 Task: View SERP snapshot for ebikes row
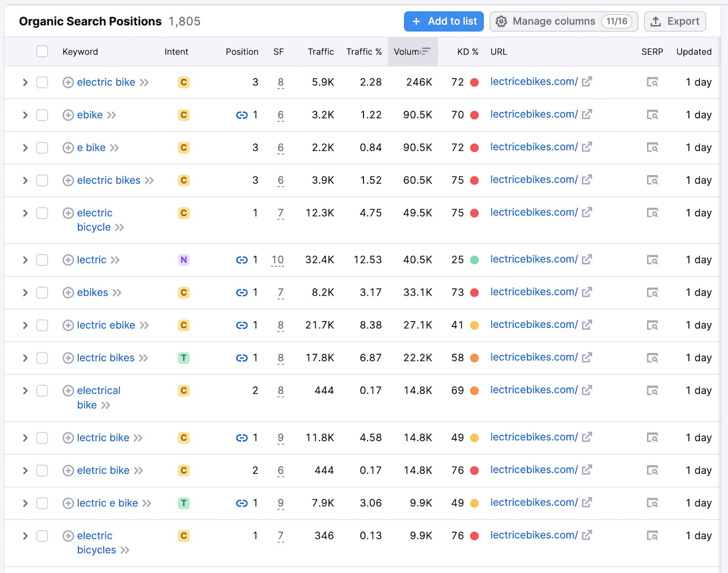(652, 293)
